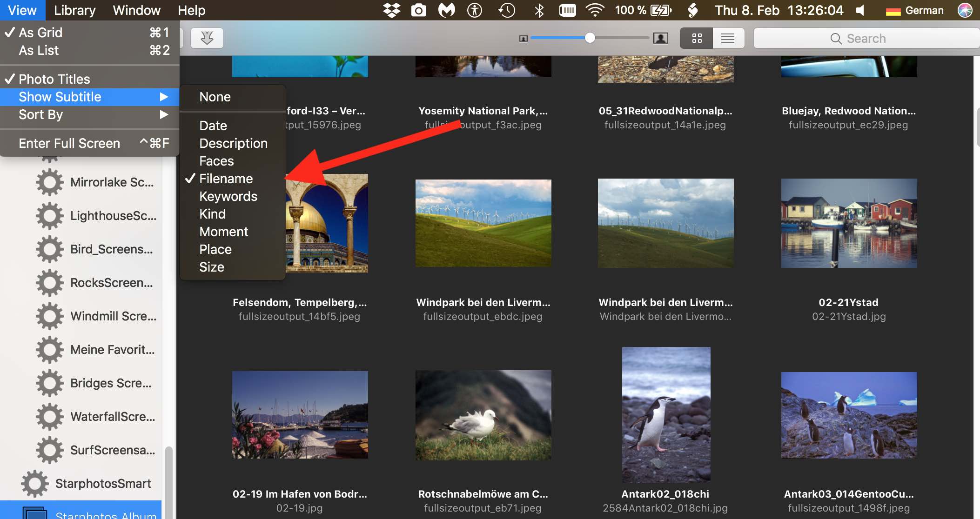Toggle Photo Titles checkmark option

click(x=54, y=79)
